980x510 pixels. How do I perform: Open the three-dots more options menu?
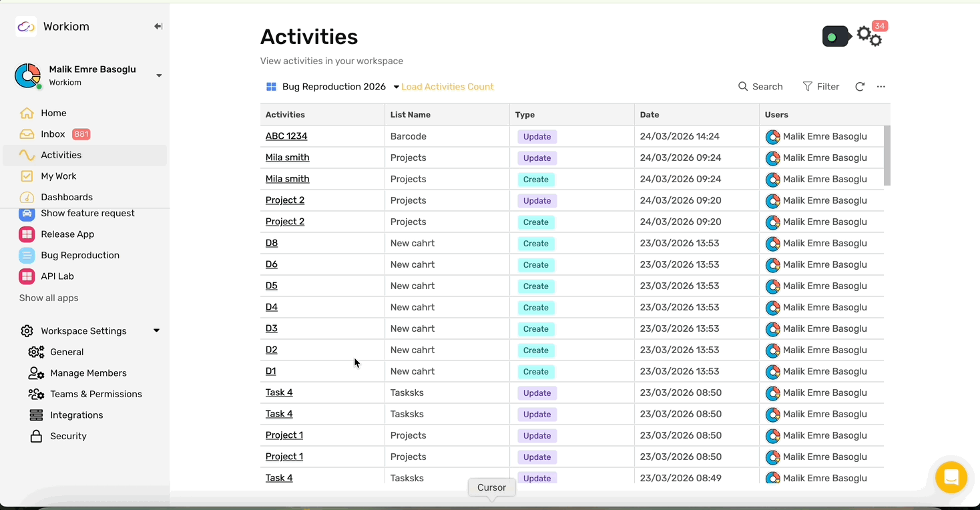[881, 87]
